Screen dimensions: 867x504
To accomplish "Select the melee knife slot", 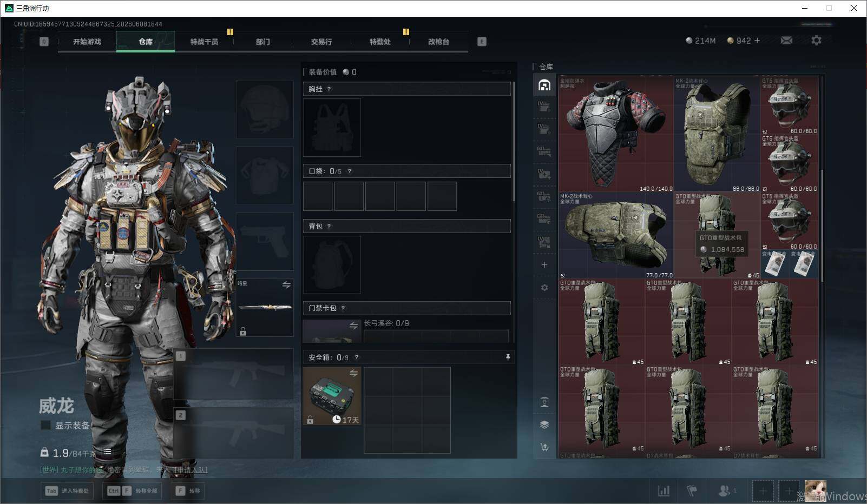I will tap(265, 307).
